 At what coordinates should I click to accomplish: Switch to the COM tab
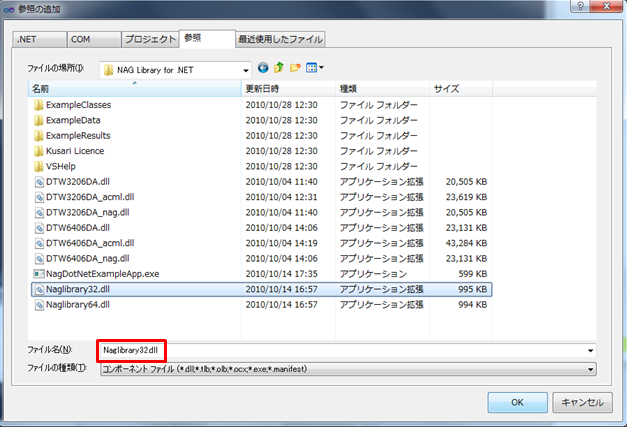pyautogui.click(x=81, y=39)
